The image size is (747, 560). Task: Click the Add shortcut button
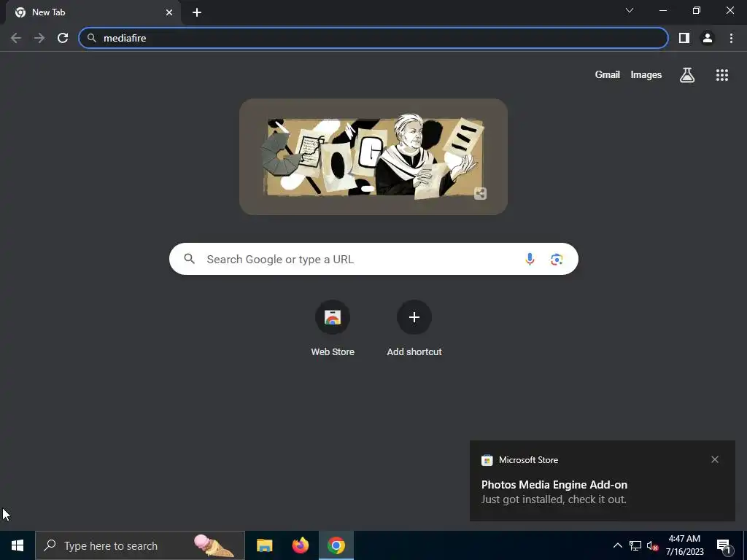click(414, 329)
